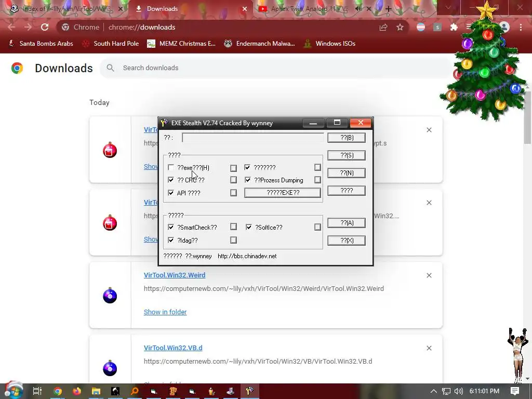Open the volume control in system tray
Viewport: 532px width, 399px height.
pyautogui.click(x=458, y=391)
